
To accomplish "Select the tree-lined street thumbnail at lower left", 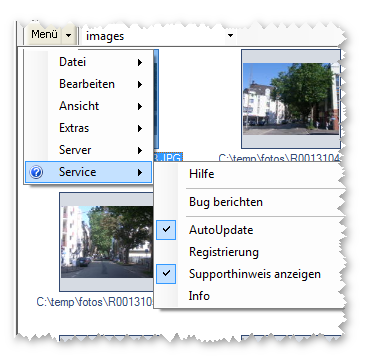I will (x=107, y=242).
